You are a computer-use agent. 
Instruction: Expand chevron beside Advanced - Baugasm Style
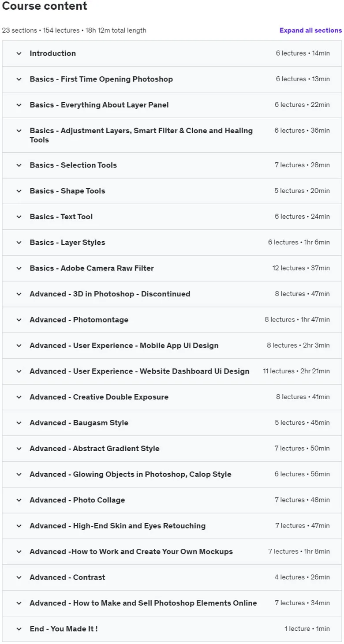[19, 423]
